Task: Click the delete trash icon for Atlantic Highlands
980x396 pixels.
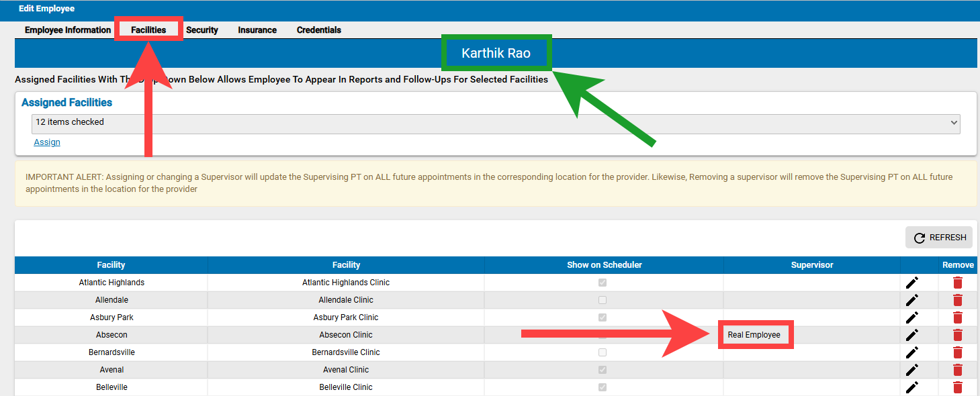Action: coord(956,282)
